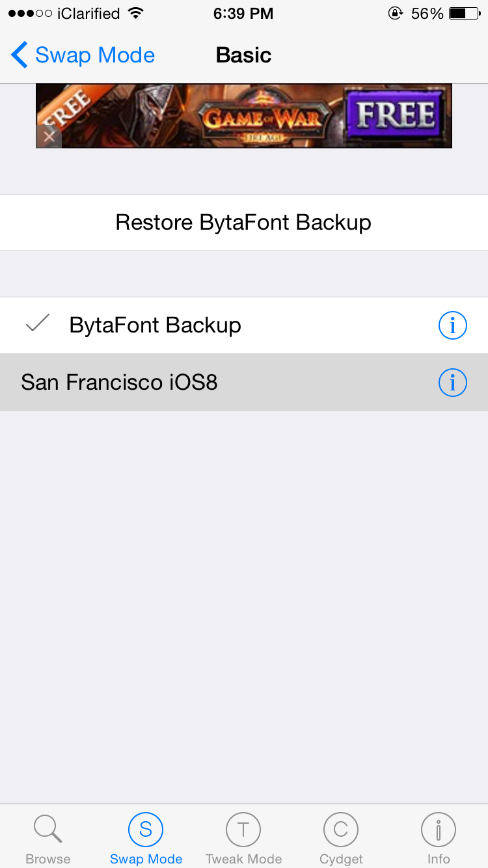The height and width of the screenshot is (868, 488).
Task: Close the Game of War ad
Action: 49,137
